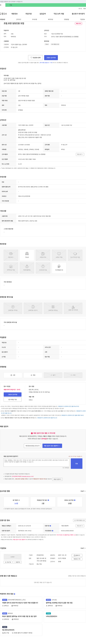86x644 pixels.
Task: Open the 직업 능력 개발 menu
Action: (59, 14)
